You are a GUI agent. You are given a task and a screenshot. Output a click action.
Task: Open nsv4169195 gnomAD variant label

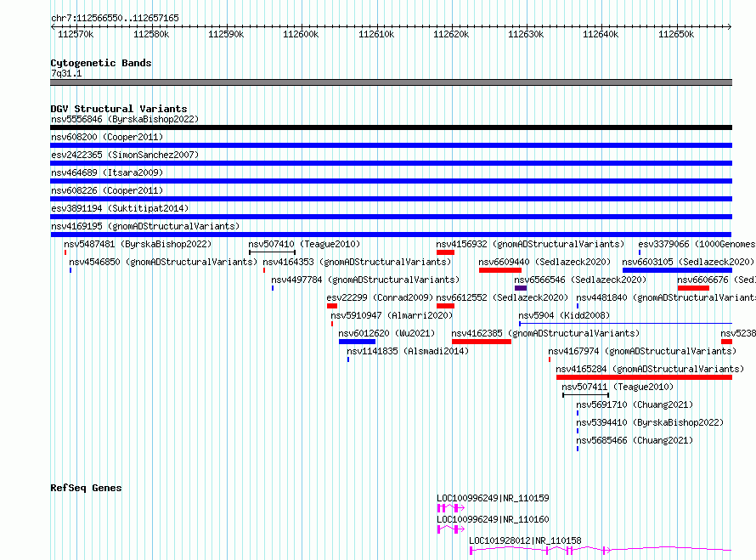[x=145, y=226]
